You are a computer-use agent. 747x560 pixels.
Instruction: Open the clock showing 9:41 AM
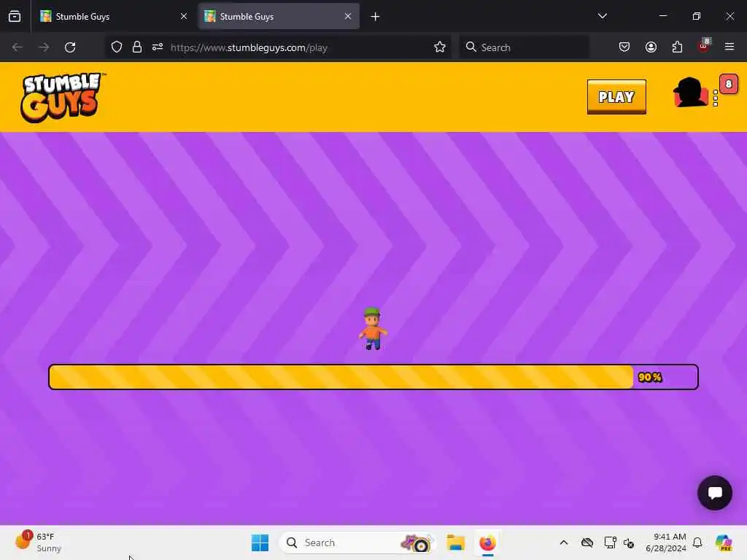(666, 542)
